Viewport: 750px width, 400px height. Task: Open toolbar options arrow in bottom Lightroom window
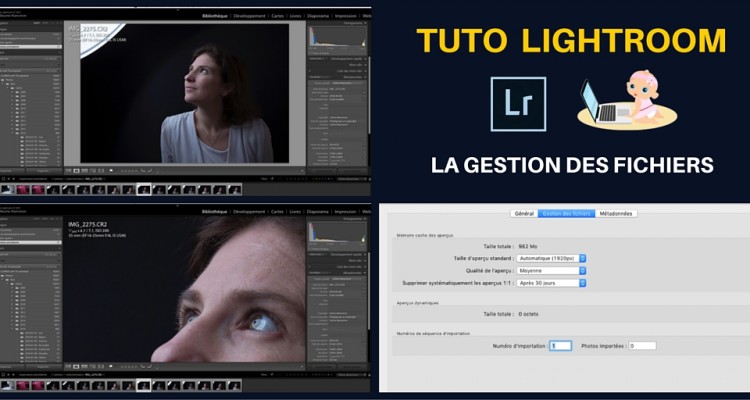(302, 367)
